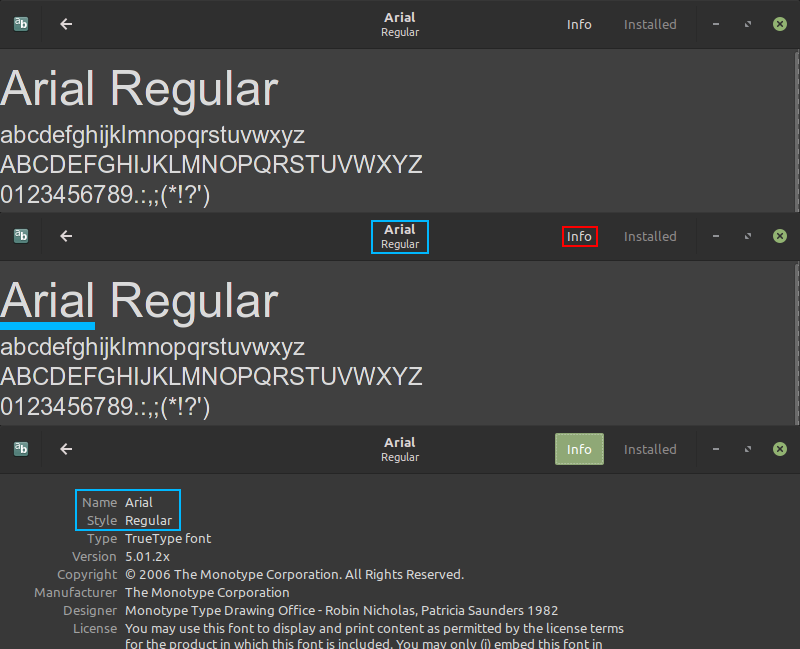The height and width of the screenshot is (649, 800).
Task: Click the digits and punctuation sample in the top window
Action: click(x=105, y=195)
